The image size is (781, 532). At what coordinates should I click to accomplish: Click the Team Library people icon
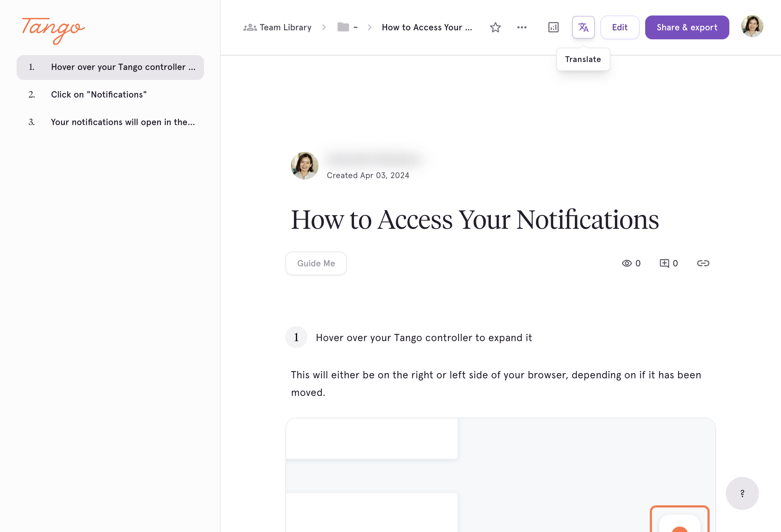[250, 27]
